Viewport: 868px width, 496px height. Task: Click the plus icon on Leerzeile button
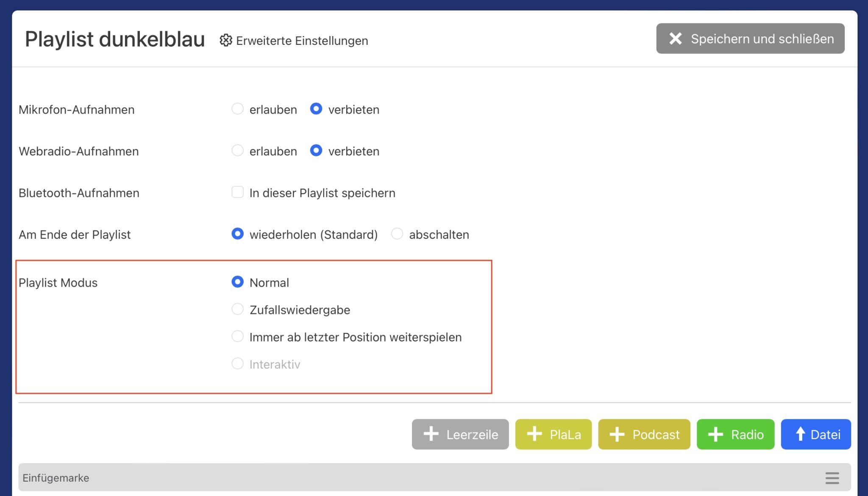pos(431,434)
